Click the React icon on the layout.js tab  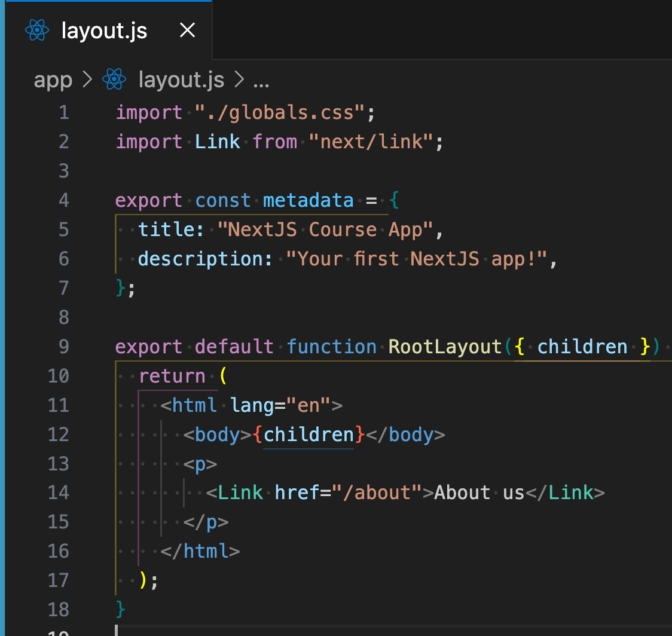click(36, 30)
